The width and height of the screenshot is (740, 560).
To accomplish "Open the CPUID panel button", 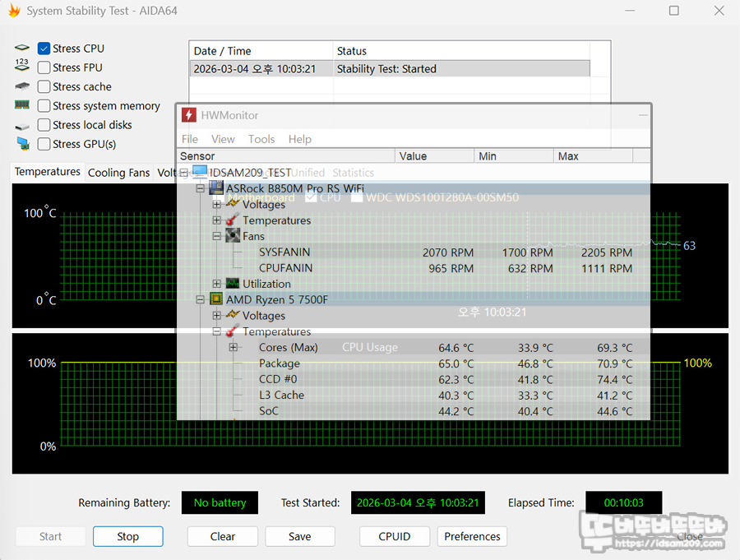I will pos(395,536).
